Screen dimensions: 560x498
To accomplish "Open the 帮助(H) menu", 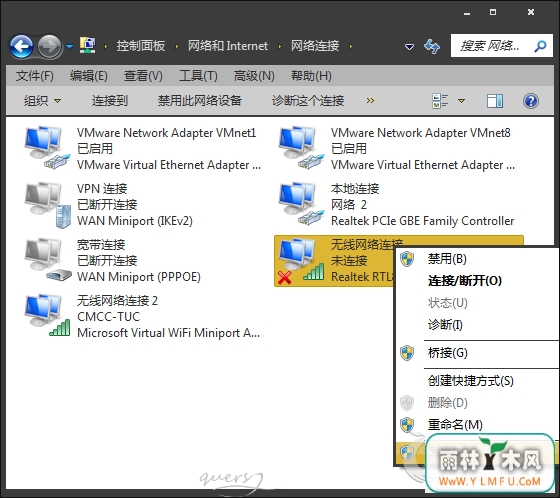I will point(311,76).
